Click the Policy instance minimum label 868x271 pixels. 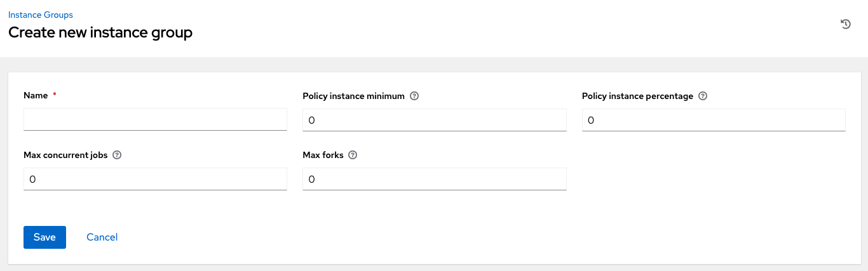[x=353, y=96]
